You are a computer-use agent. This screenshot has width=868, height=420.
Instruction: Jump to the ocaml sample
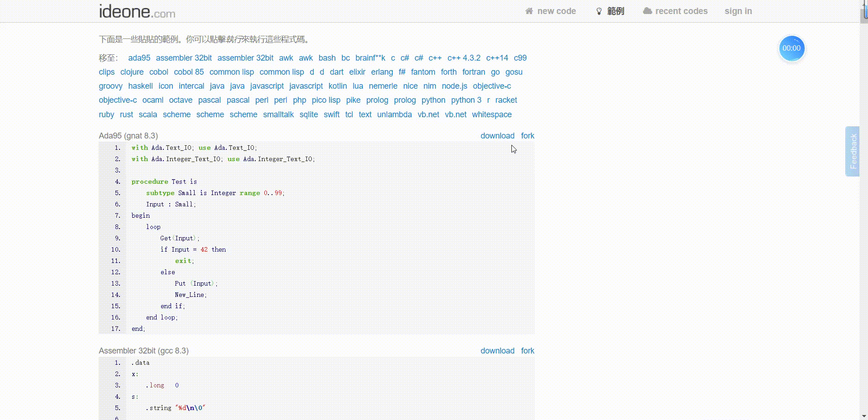coord(153,100)
